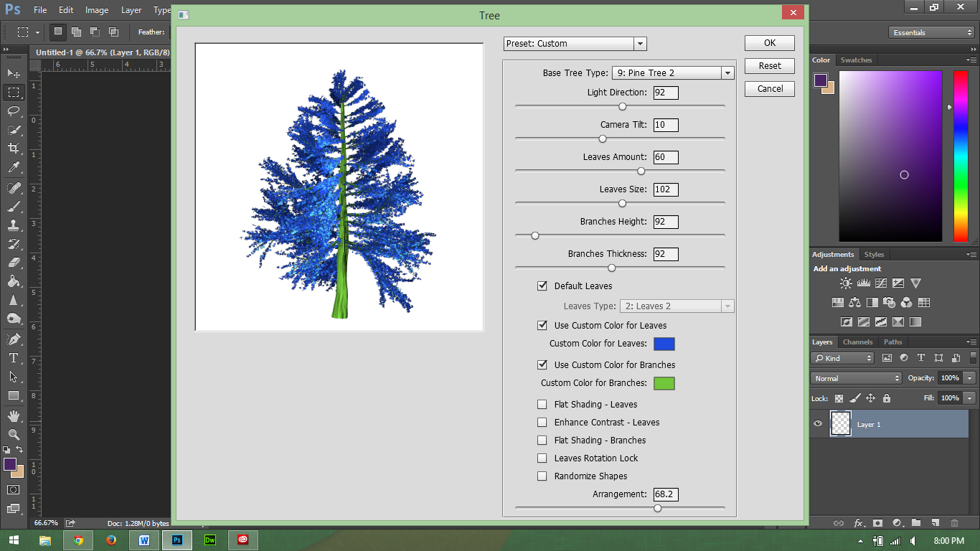Open the layer Kind filter dropdown
The height and width of the screenshot is (551, 980).
tap(844, 358)
